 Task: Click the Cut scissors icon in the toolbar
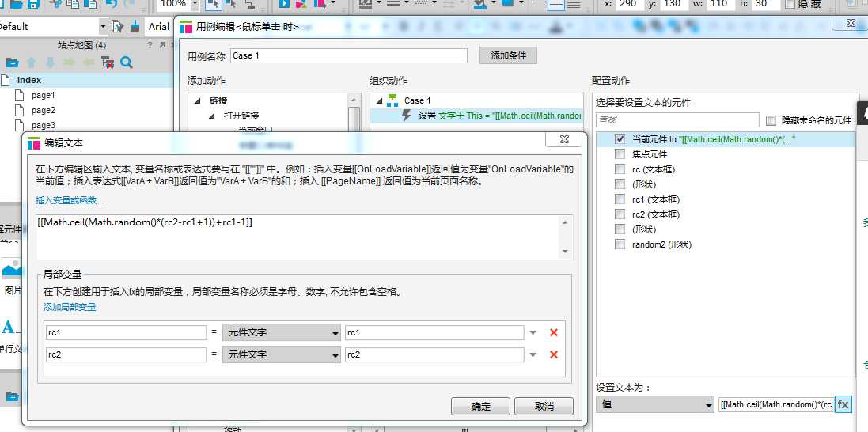pyautogui.click(x=55, y=3)
